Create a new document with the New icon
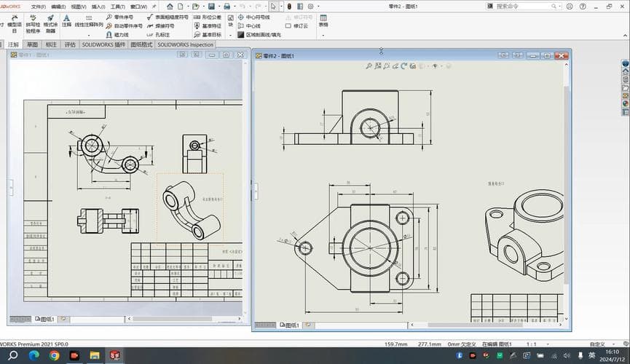Screen dimensions: 630x364 click(x=181, y=7)
